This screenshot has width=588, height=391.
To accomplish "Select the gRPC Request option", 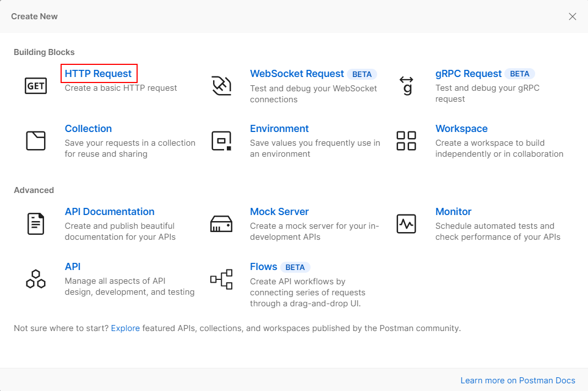I will pos(469,73).
